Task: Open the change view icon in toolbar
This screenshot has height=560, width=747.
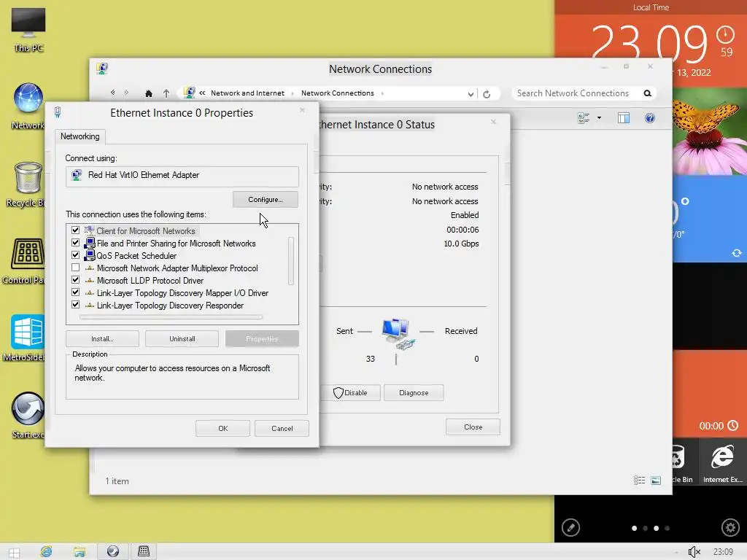Action: pos(584,118)
